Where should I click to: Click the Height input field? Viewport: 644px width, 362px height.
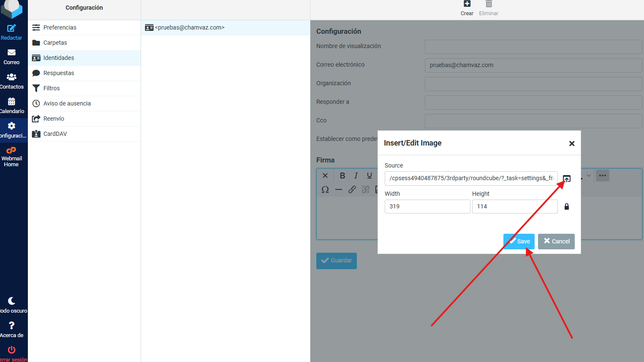click(x=514, y=207)
